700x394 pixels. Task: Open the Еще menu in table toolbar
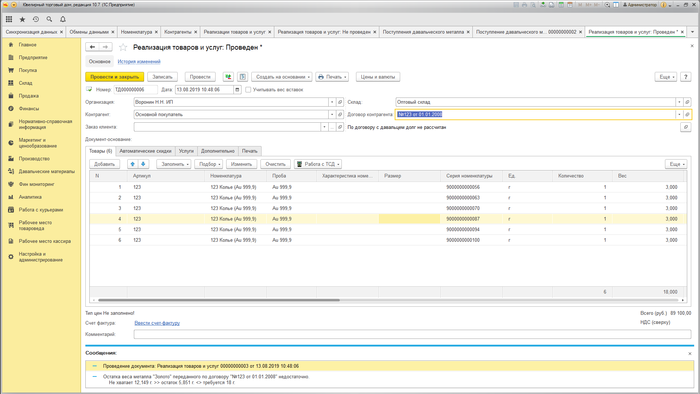click(x=676, y=164)
